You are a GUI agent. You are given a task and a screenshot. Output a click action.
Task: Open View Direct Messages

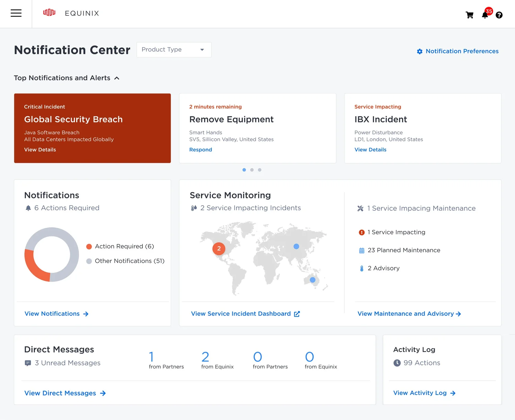pyautogui.click(x=60, y=393)
